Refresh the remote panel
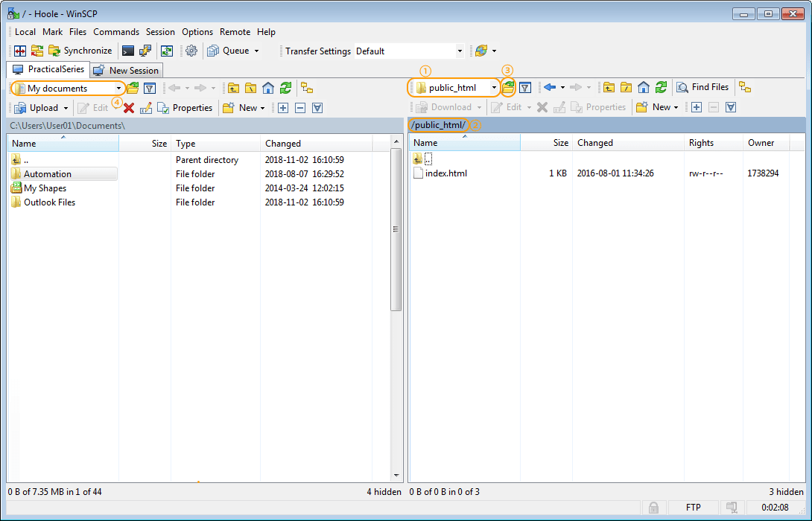This screenshot has width=812, height=521. click(x=661, y=87)
